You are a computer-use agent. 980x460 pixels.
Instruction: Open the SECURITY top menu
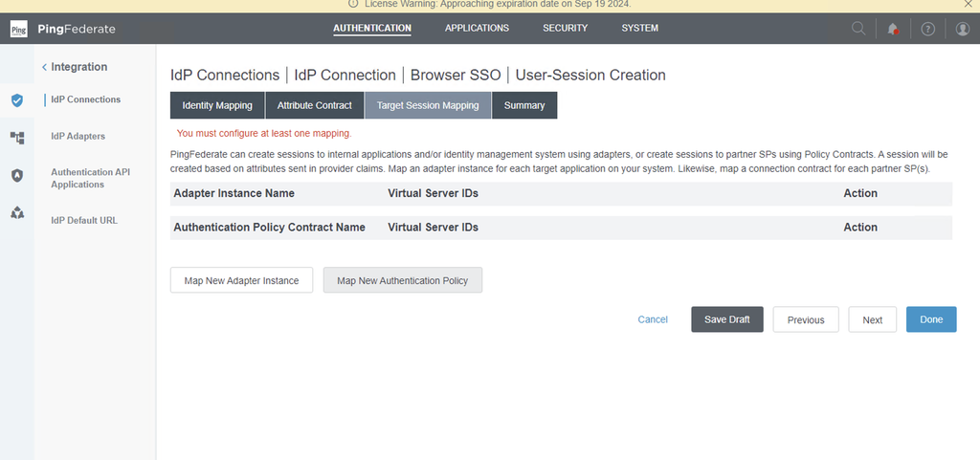tap(565, 28)
